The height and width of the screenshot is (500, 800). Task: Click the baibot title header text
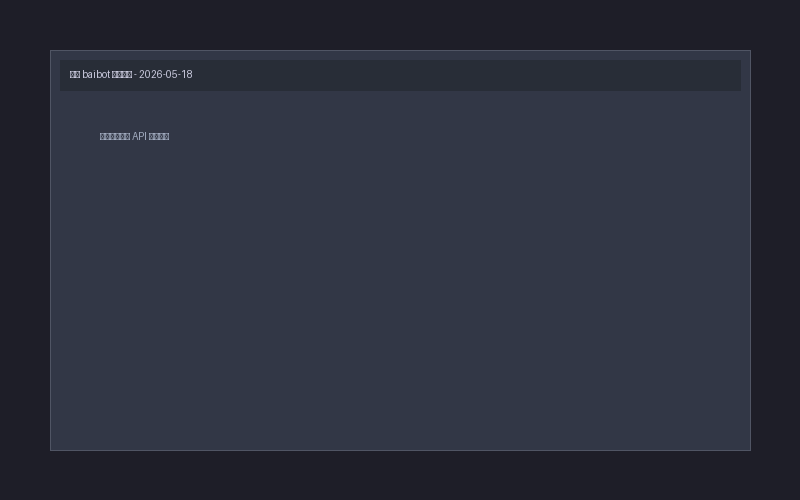point(131,74)
